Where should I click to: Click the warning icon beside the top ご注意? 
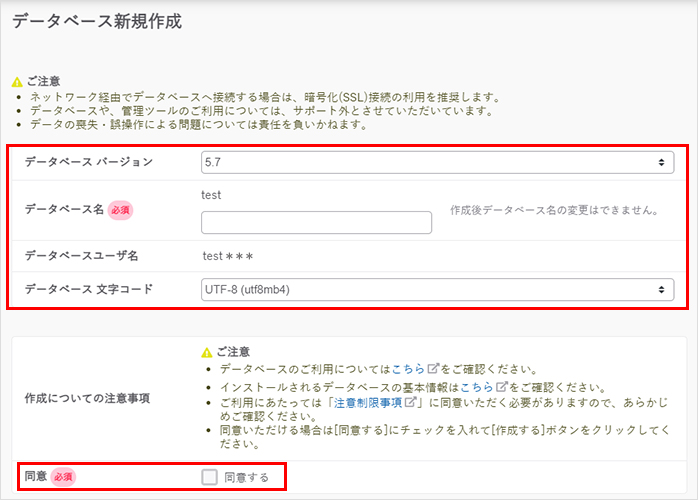16,81
